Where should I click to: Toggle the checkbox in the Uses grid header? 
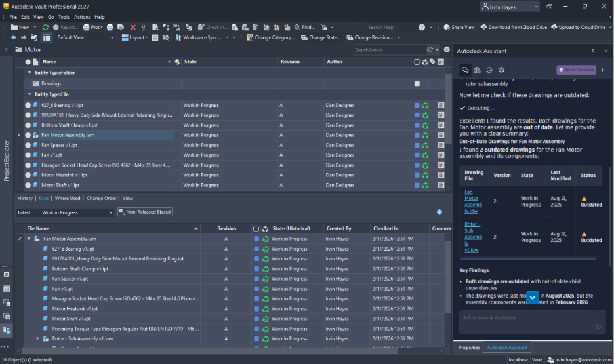coord(256,228)
